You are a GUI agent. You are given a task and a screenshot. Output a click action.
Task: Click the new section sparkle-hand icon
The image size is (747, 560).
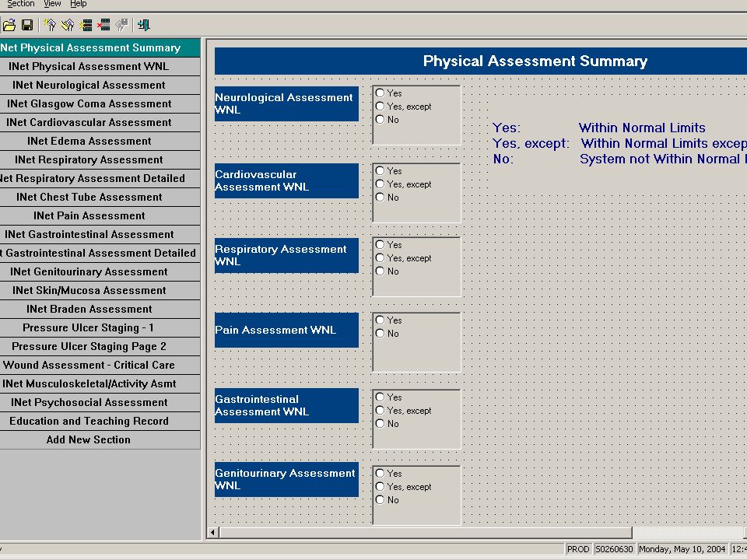click(50, 25)
